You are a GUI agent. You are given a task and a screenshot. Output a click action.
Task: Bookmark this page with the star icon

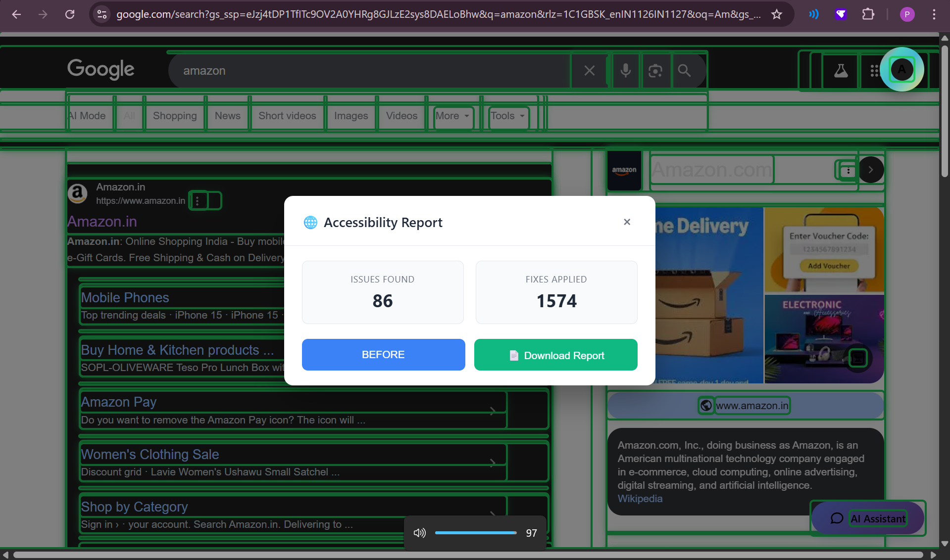[x=777, y=14]
